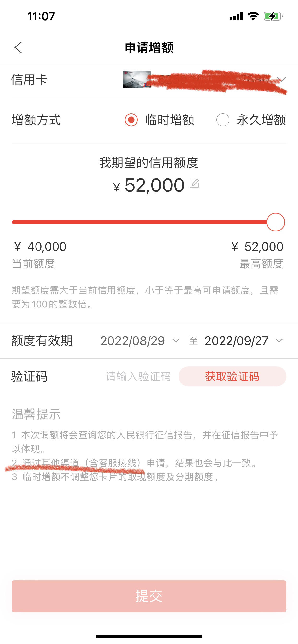Tap the 11:07 clock in status bar

click(x=41, y=17)
